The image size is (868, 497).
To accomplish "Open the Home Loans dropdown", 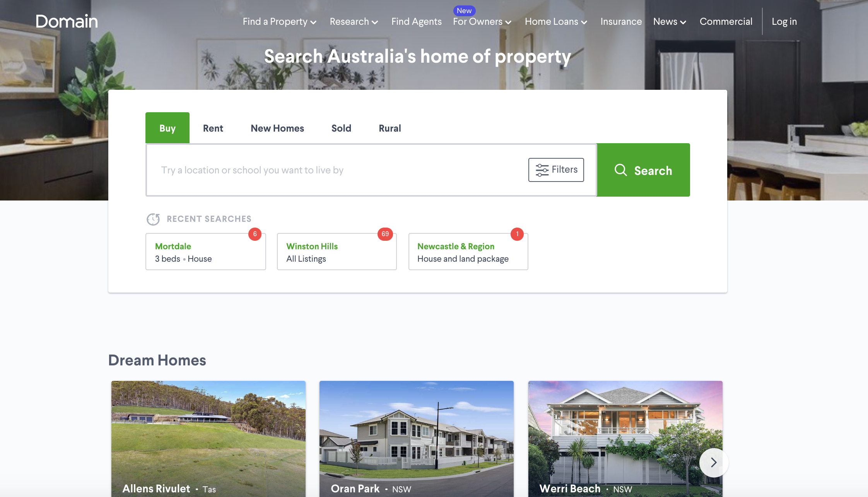I will [556, 22].
